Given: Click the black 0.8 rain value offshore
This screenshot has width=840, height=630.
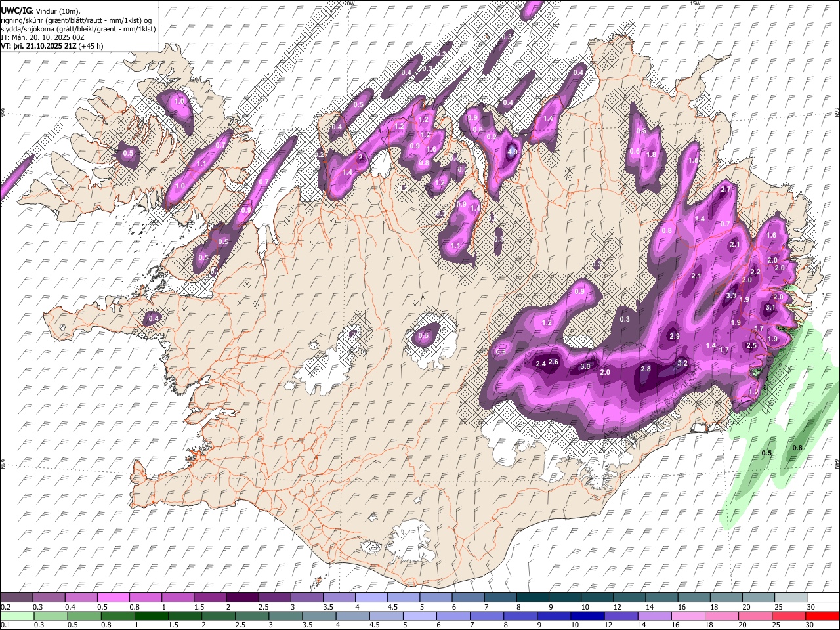Looking at the screenshot, I should coord(797,448).
